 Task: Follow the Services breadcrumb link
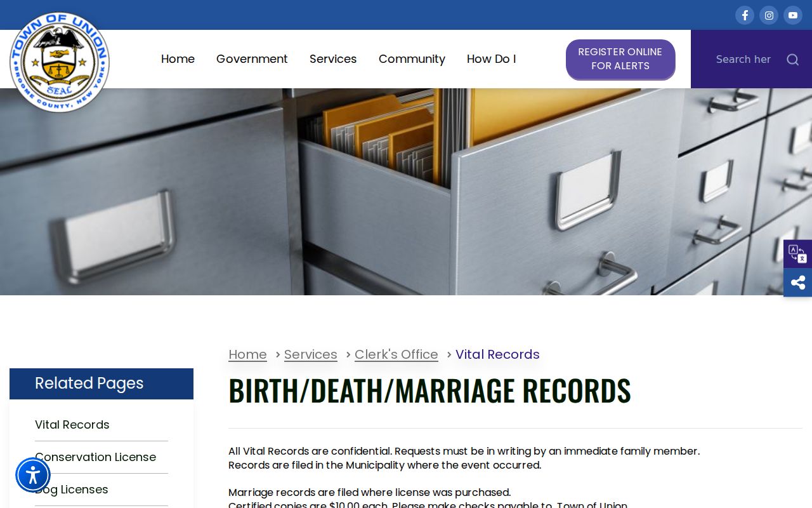310,354
